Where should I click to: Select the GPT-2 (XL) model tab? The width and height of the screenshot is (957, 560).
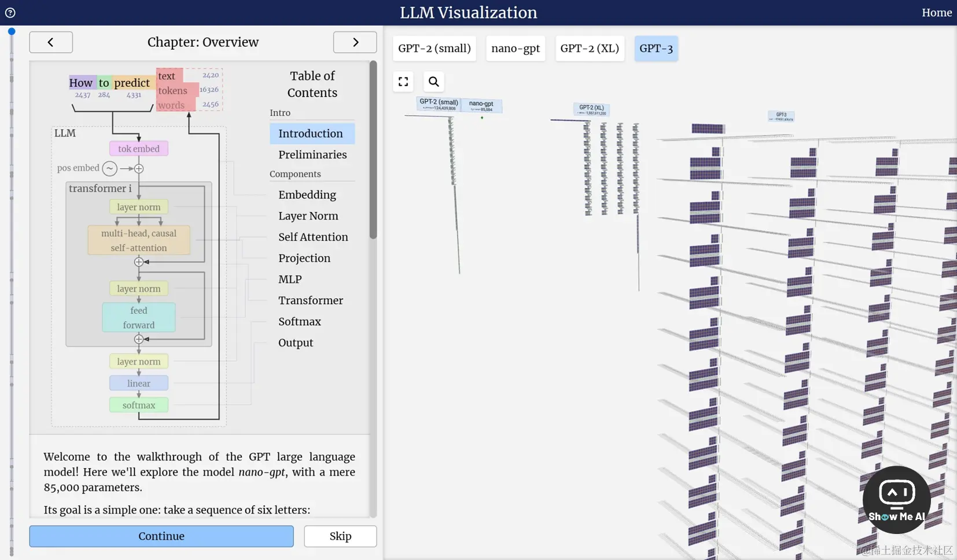[590, 49]
